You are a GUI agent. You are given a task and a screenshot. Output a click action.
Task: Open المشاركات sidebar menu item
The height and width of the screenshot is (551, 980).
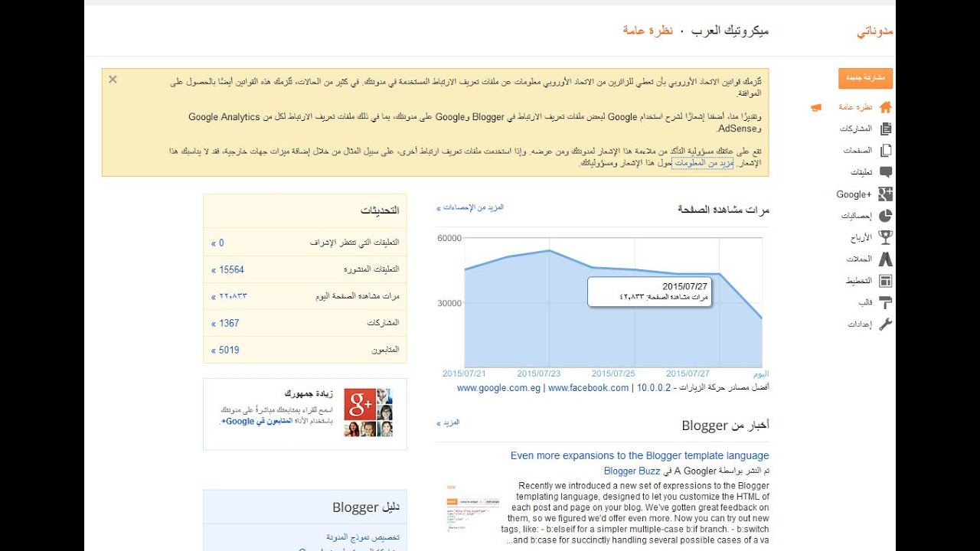click(856, 129)
